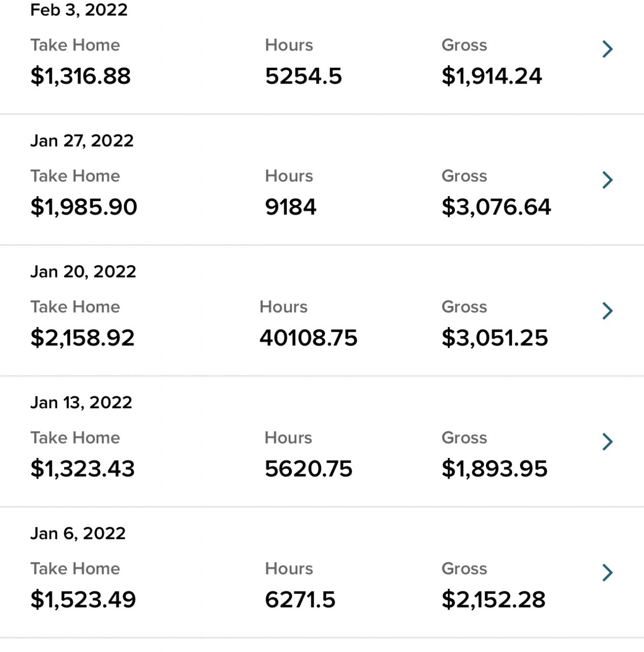Select hours value 9184
The image size is (644, 652).
290,207
